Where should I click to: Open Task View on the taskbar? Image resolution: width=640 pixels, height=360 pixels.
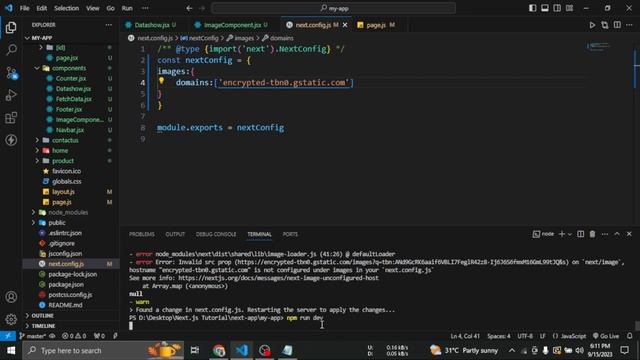point(195,350)
